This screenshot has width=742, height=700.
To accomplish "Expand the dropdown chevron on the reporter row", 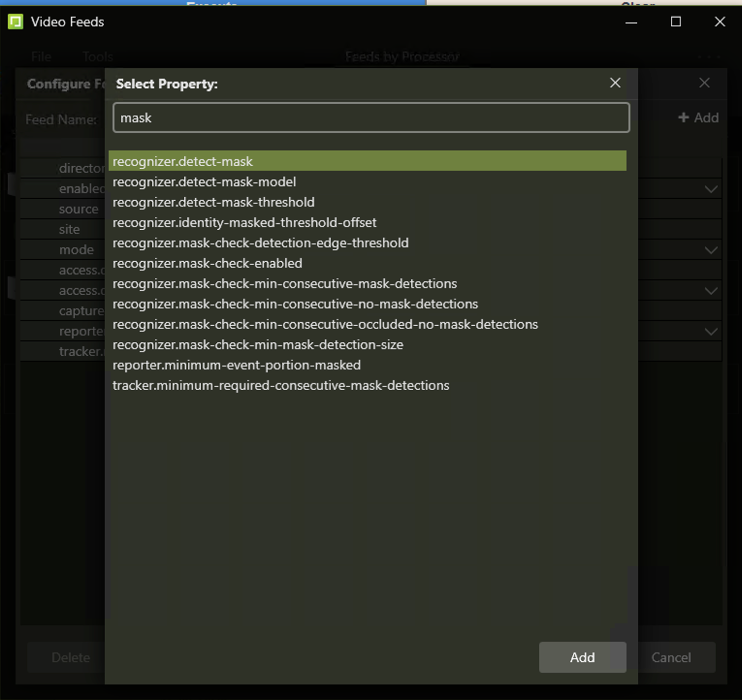I will [710, 332].
